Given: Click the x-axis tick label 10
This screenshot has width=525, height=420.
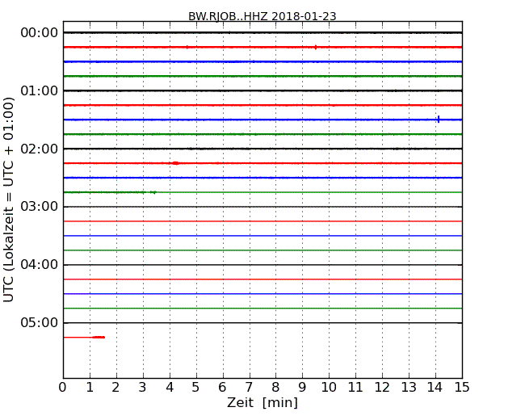Looking at the screenshot, I should 329,387.
